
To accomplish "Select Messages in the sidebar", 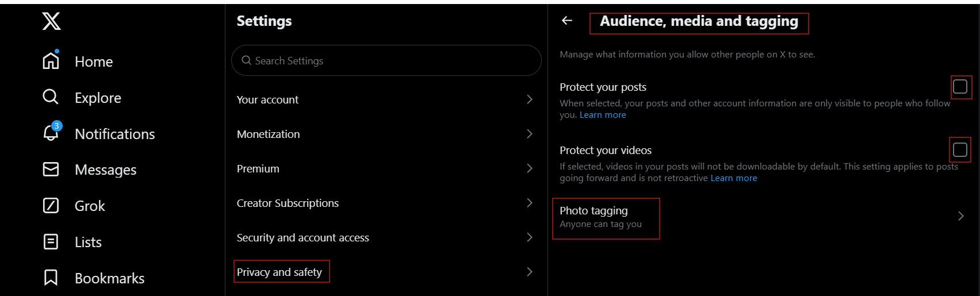I will 106,170.
